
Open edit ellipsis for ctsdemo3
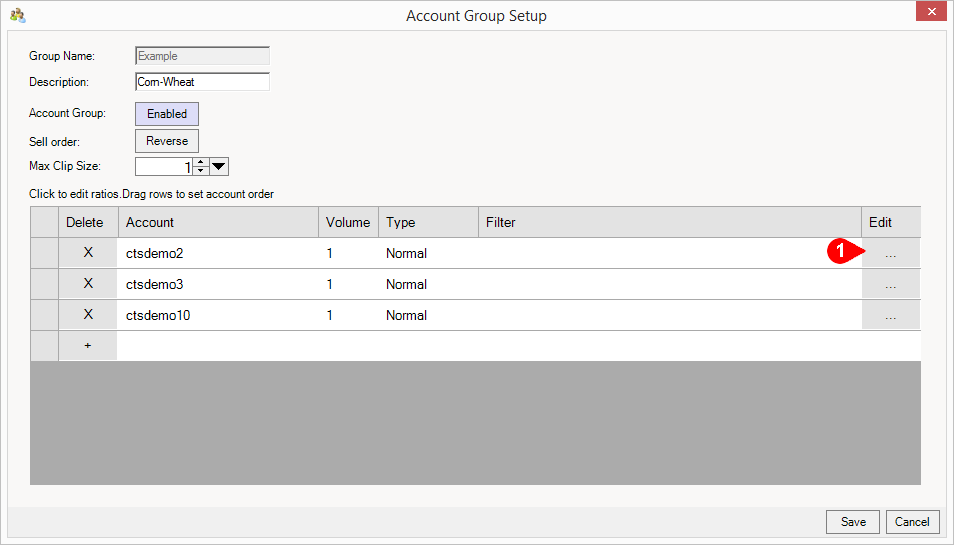click(x=890, y=285)
